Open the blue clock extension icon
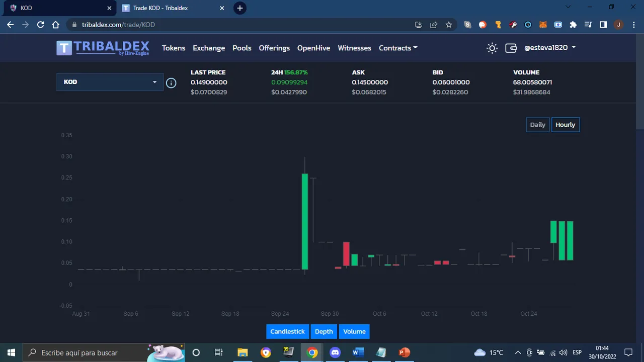644x362 pixels. pyautogui.click(x=528, y=25)
